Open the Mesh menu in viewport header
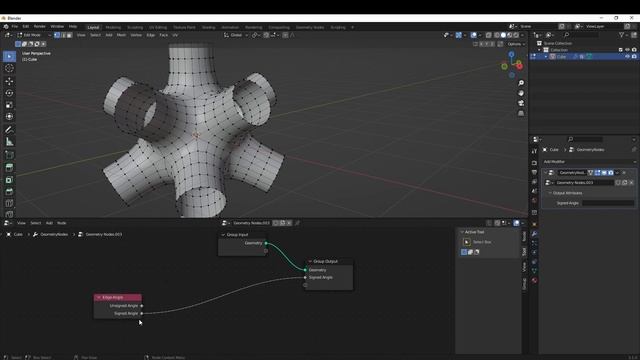Image resolution: width=640 pixels, height=360 pixels. 121,35
